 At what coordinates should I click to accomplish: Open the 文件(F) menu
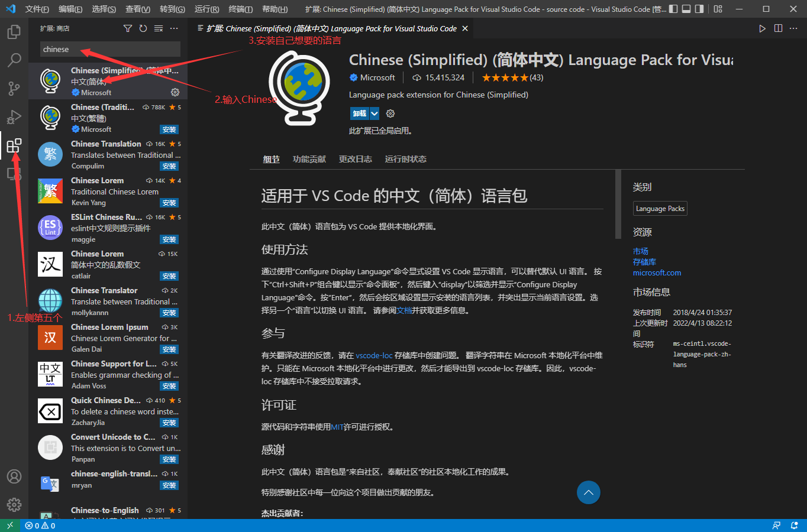[x=37, y=9]
